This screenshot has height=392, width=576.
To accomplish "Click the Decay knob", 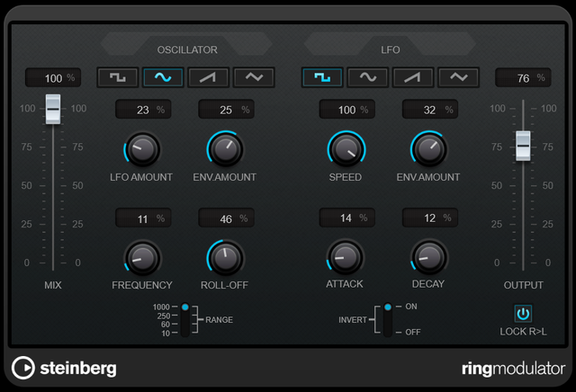I will 428,258.
